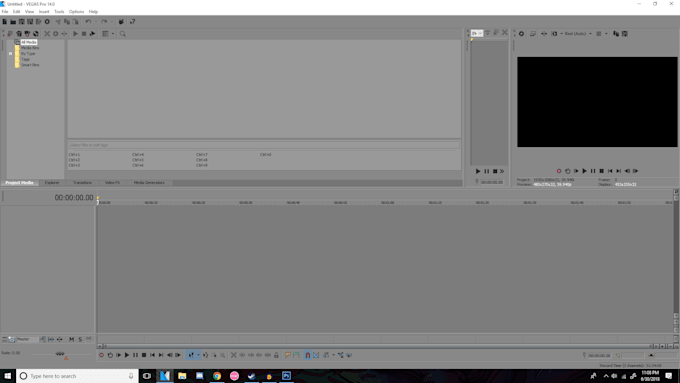Screen dimensions: 680x383
Task: Save the project using the toolbar Save icon
Action: (21, 22)
